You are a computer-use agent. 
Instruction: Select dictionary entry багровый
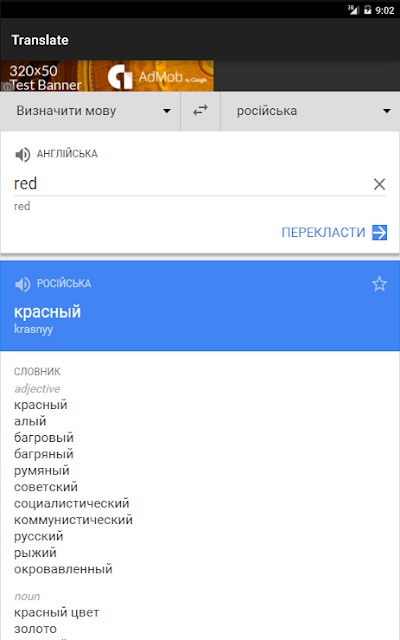pos(44,438)
